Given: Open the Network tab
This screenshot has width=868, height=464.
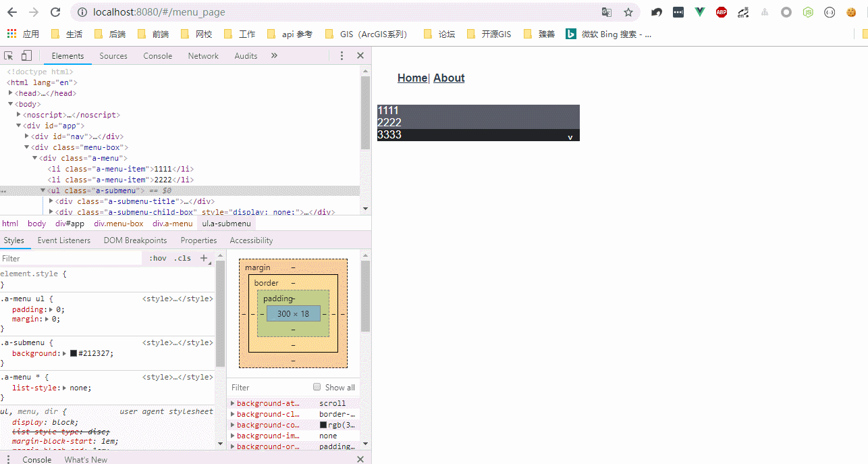Looking at the screenshot, I should 203,56.
